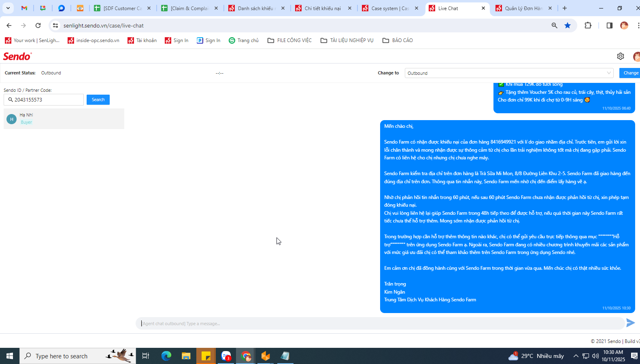
Task: Select buyer Hạ Nhi avatar
Action: [x=12, y=119]
